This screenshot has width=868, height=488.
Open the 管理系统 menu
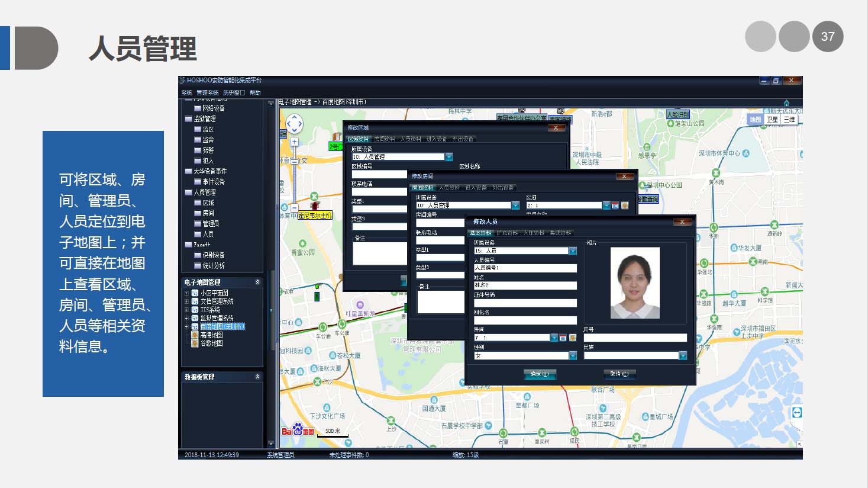pyautogui.click(x=207, y=93)
